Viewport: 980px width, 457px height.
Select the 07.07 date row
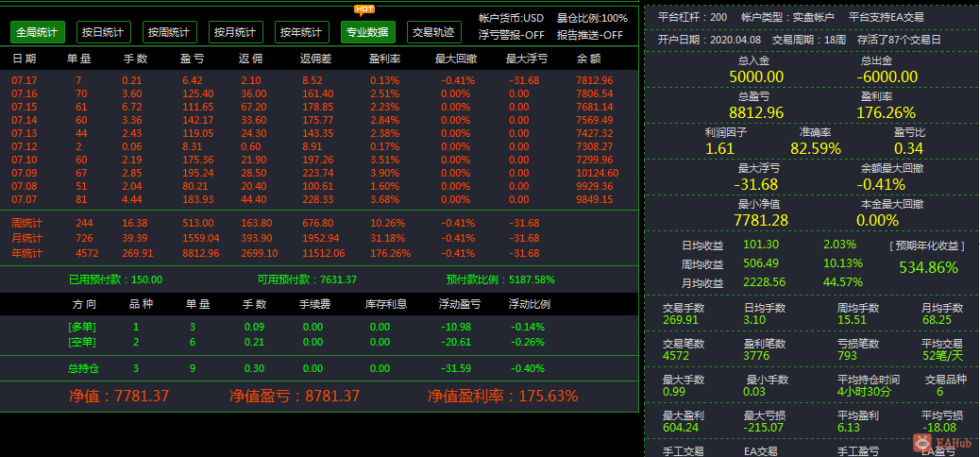(319, 199)
